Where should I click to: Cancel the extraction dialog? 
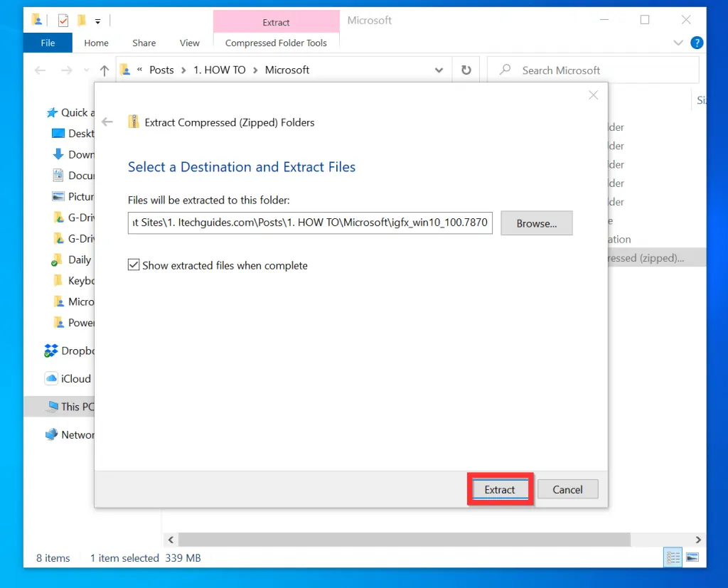[x=567, y=489]
